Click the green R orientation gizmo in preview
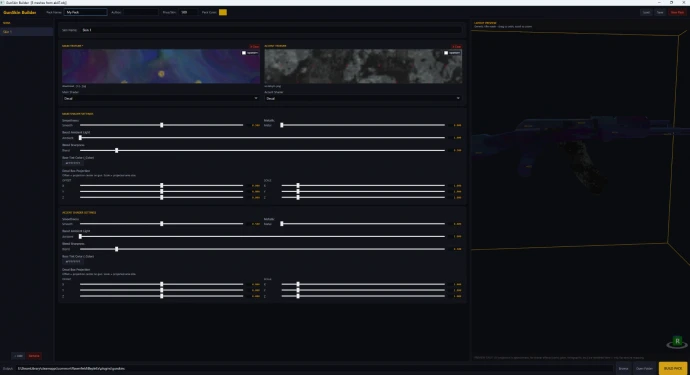The width and height of the screenshot is (690, 375). pyautogui.click(x=677, y=342)
